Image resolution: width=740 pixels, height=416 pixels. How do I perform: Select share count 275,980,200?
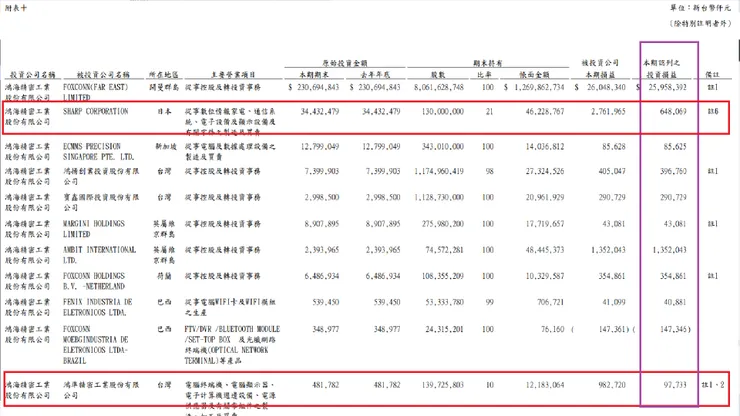tap(443, 223)
